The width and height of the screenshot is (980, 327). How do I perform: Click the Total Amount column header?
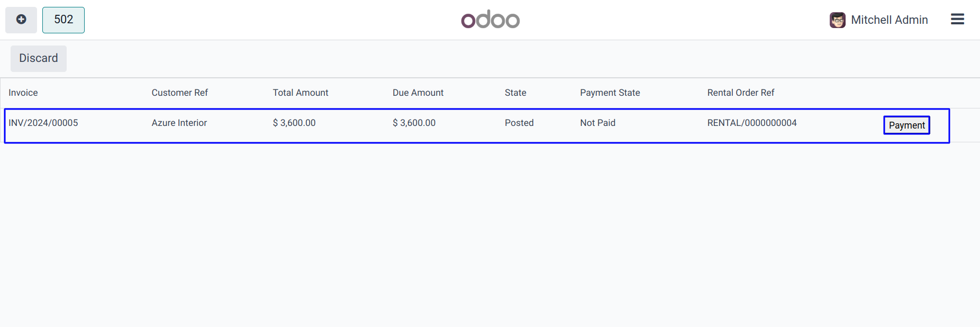click(x=300, y=93)
